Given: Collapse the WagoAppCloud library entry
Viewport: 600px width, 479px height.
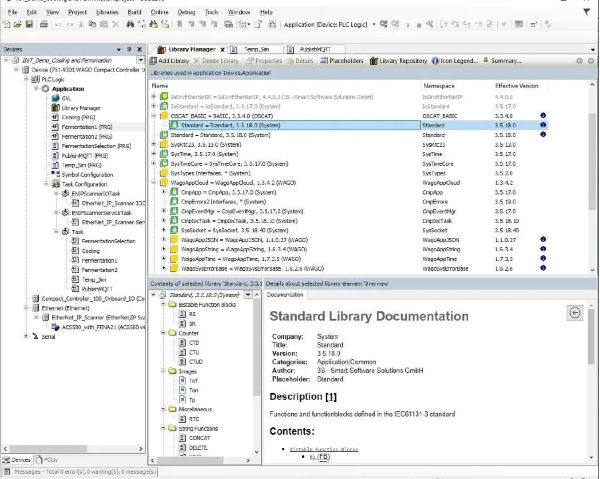Looking at the screenshot, I should [x=154, y=182].
